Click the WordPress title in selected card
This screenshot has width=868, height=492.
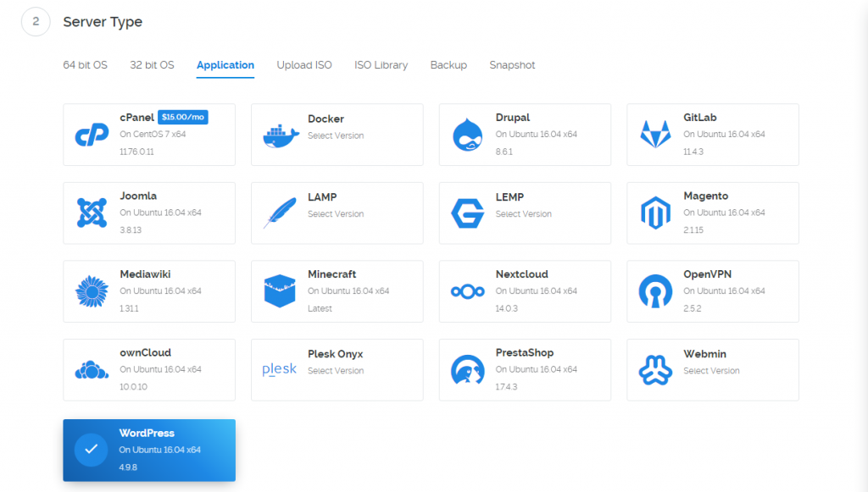click(x=147, y=434)
